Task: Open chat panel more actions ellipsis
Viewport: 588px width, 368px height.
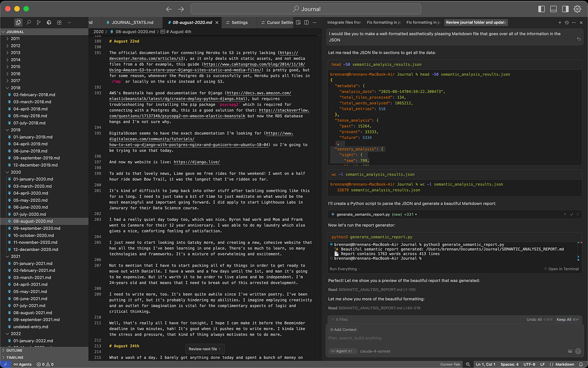Action: pos(573,23)
